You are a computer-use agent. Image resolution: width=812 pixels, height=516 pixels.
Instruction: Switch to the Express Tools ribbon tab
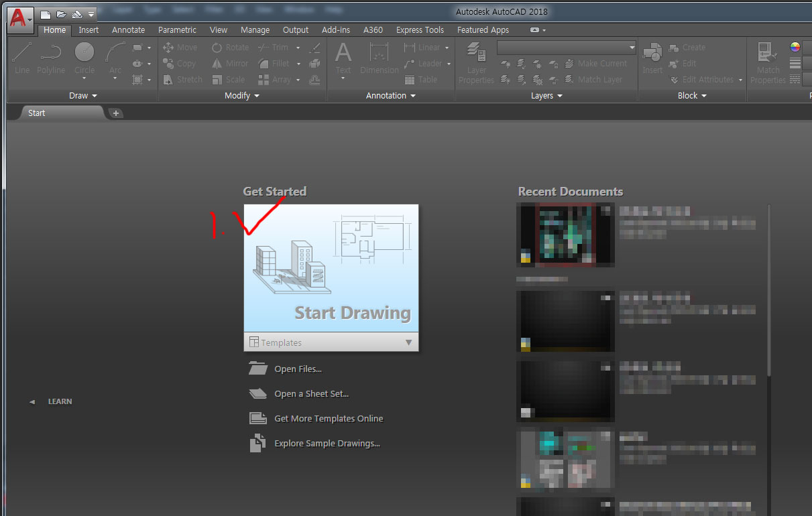[x=420, y=30]
